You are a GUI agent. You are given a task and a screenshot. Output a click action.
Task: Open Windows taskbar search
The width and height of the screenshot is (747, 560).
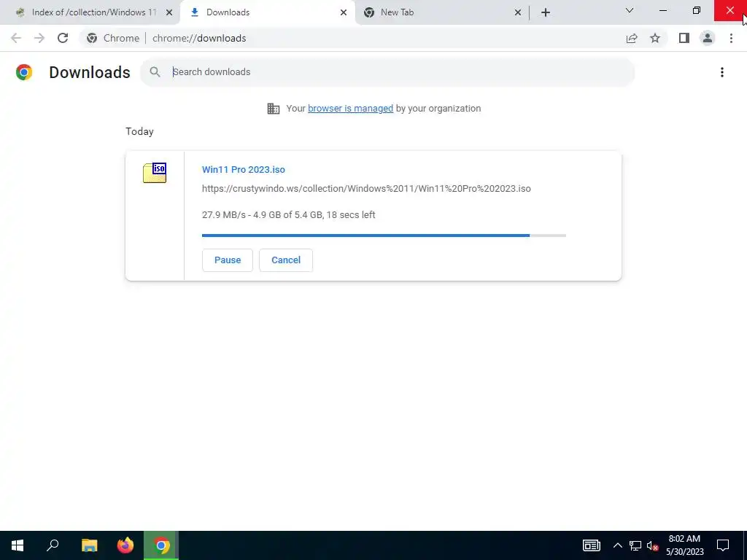point(53,545)
